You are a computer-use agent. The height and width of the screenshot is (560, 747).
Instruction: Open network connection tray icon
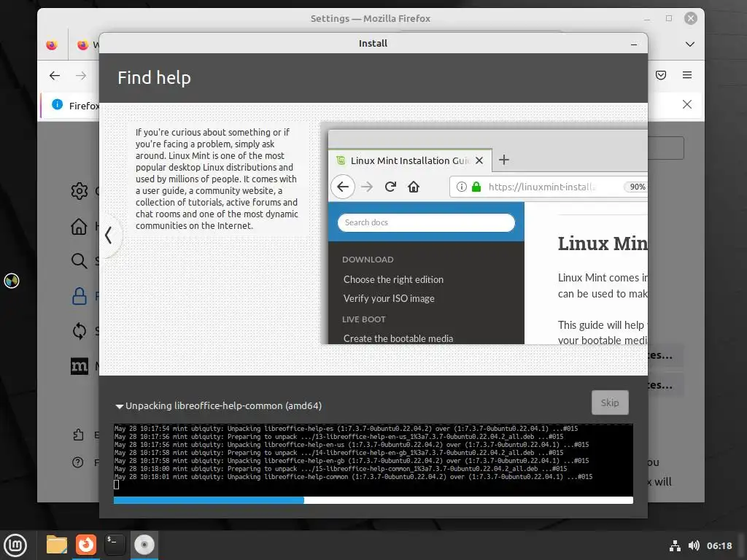click(675, 545)
